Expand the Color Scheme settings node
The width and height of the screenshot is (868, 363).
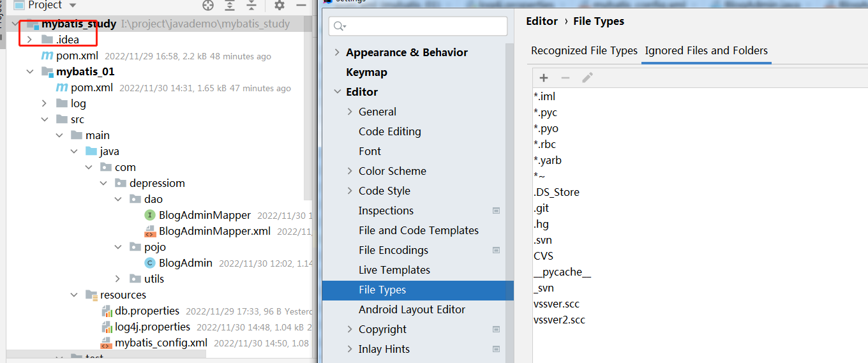pyautogui.click(x=350, y=171)
